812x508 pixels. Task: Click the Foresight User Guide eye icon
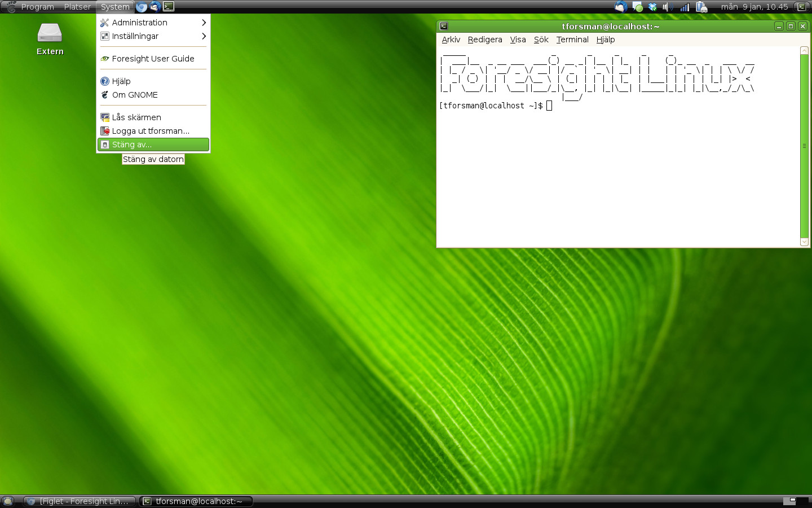click(104, 59)
